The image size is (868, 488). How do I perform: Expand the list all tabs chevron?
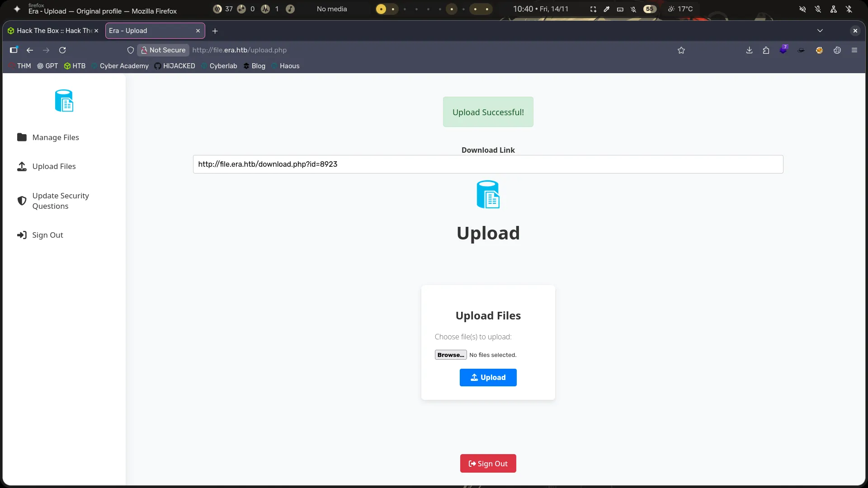(820, 31)
